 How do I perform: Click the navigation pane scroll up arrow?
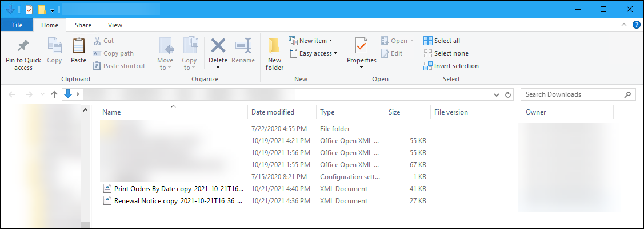point(85,110)
